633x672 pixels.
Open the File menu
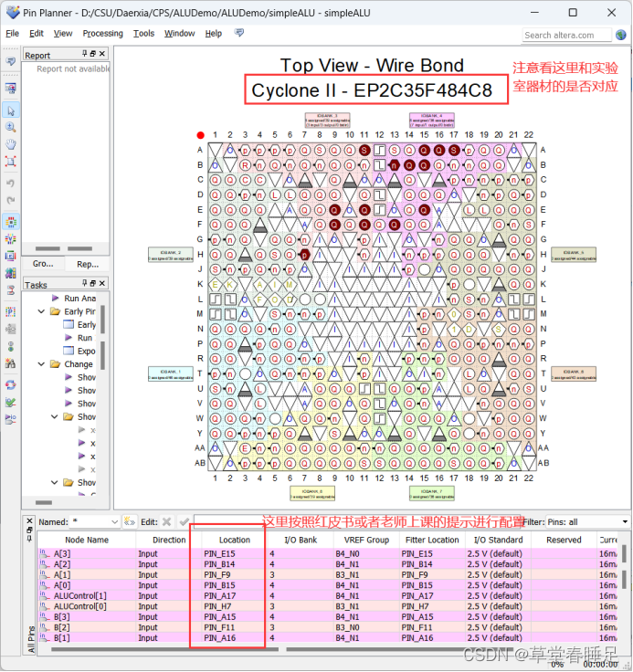point(12,34)
